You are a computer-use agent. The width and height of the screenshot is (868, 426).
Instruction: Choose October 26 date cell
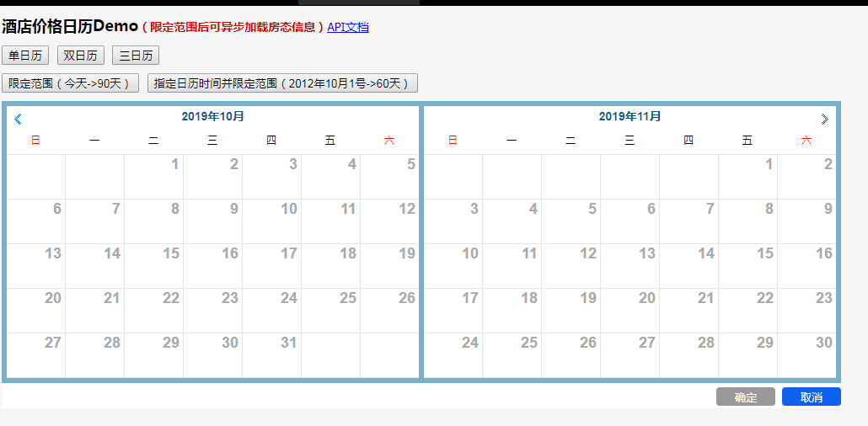(x=389, y=311)
